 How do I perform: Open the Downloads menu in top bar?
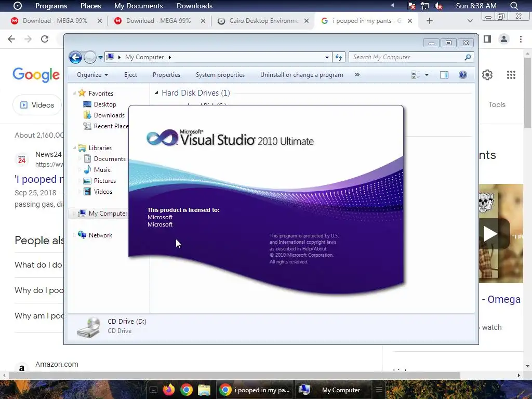[x=194, y=6]
